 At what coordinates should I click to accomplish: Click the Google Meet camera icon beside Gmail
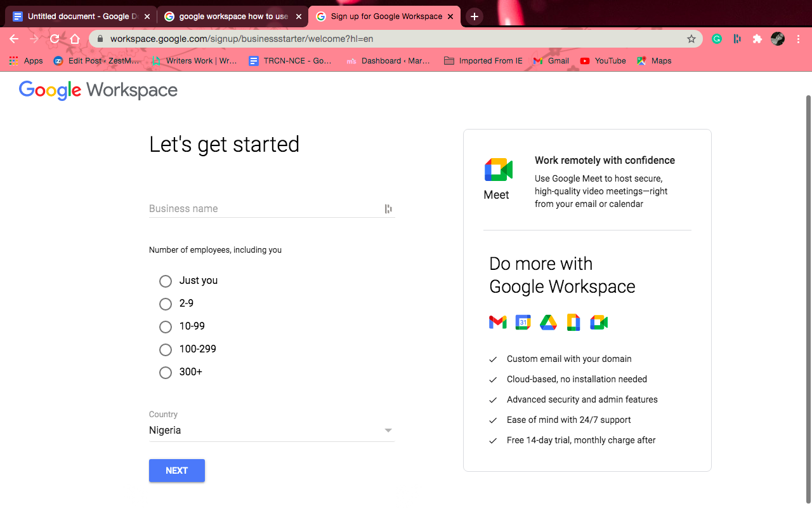click(598, 322)
